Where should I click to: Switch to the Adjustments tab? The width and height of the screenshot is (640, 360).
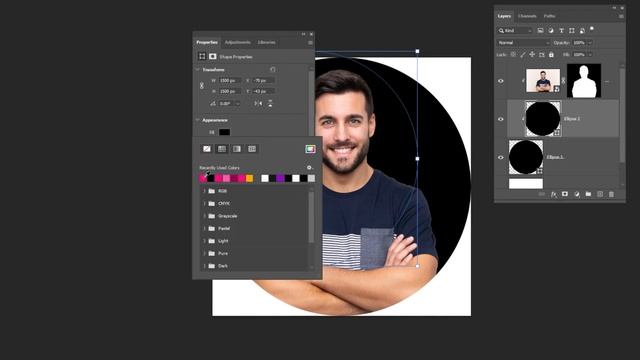(238, 42)
